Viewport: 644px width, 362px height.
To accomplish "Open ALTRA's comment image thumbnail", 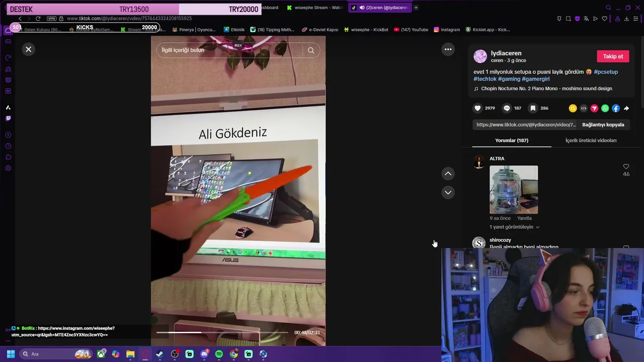I will tap(514, 190).
